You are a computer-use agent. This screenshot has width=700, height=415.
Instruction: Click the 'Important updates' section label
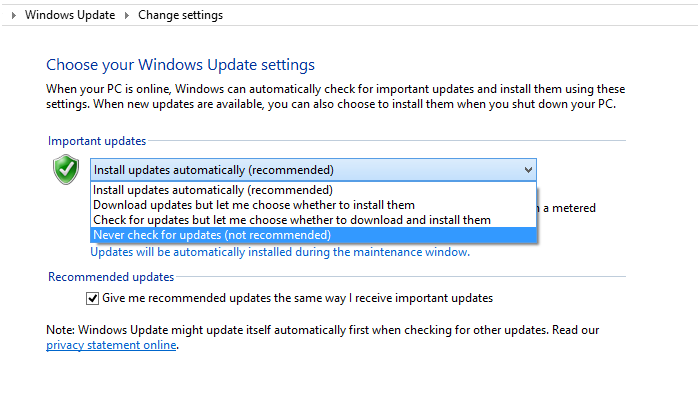coord(96,141)
